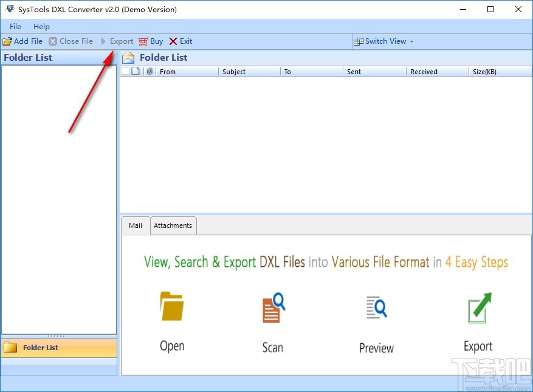Click the attachment paperclip column header icon

150,71
